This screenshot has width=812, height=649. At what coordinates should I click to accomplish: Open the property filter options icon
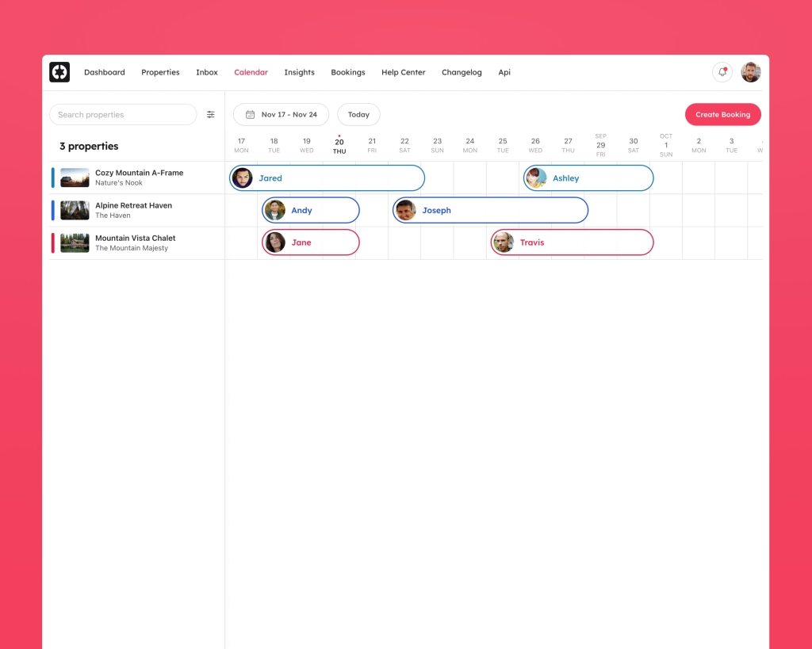[x=210, y=114]
